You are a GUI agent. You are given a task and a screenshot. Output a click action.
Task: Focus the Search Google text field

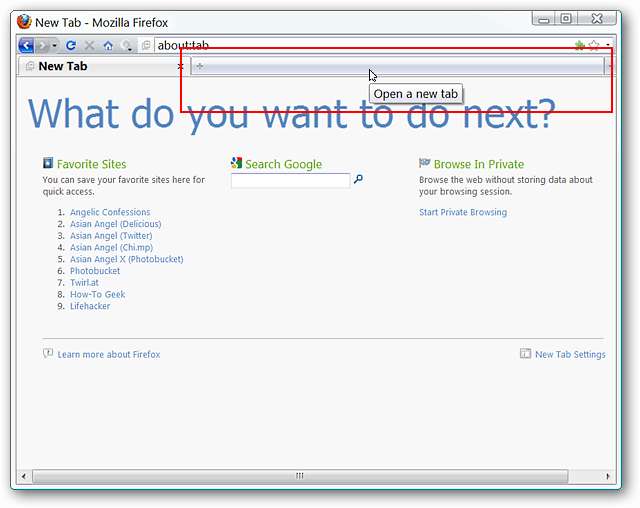click(290, 180)
